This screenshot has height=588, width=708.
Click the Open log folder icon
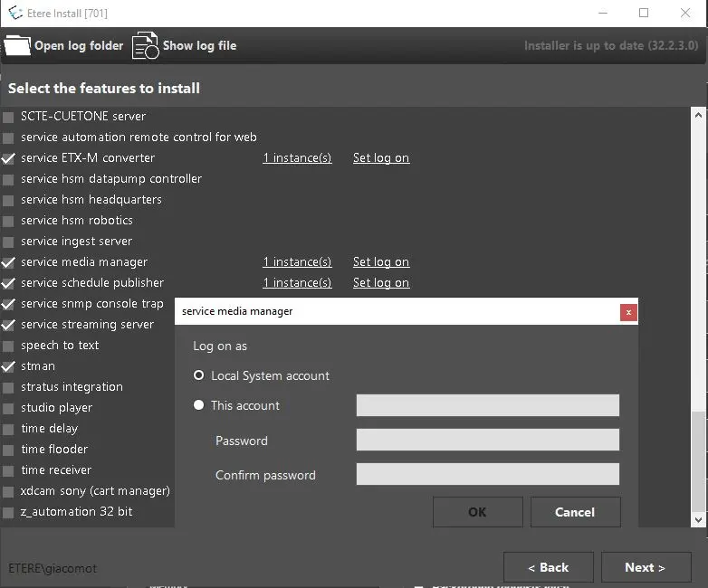click(17, 45)
